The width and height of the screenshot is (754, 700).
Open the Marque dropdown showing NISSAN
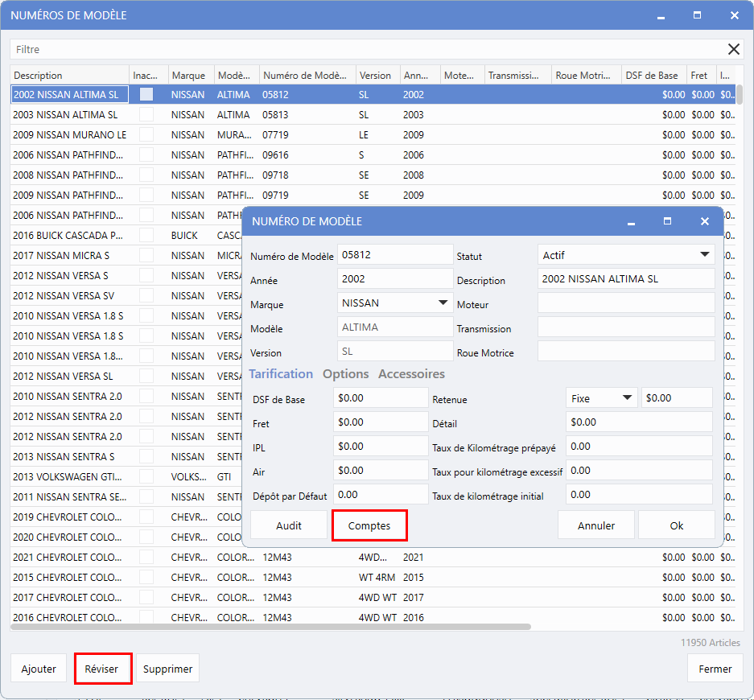[395, 303]
